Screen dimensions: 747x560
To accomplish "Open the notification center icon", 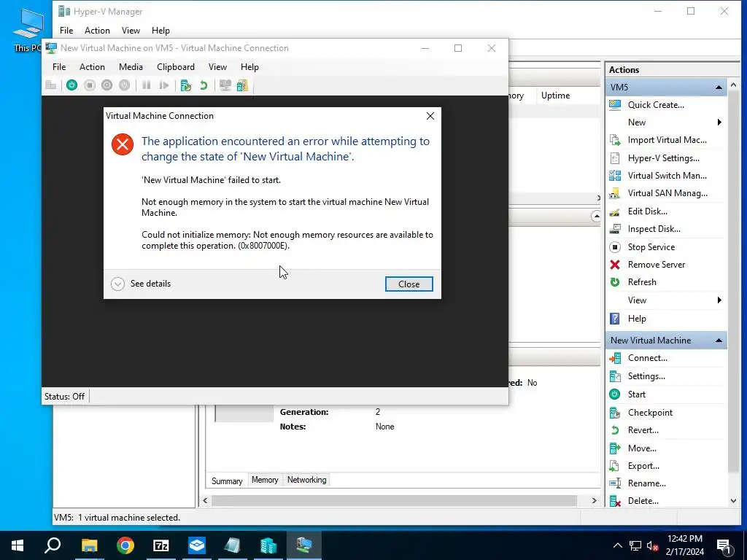I will point(724,546).
